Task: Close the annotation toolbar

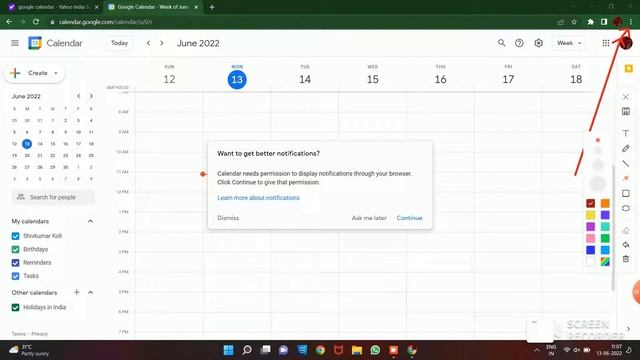Action: [x=626, y=97]
